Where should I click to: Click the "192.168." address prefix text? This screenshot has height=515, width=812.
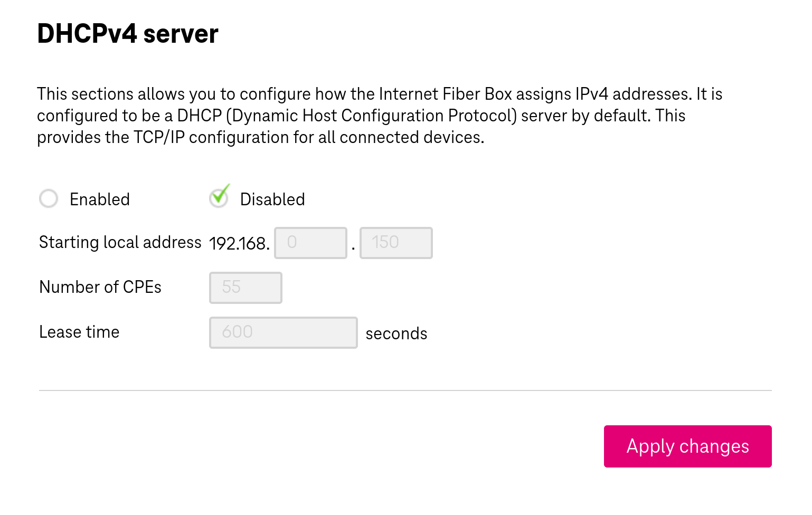(239, 243)
